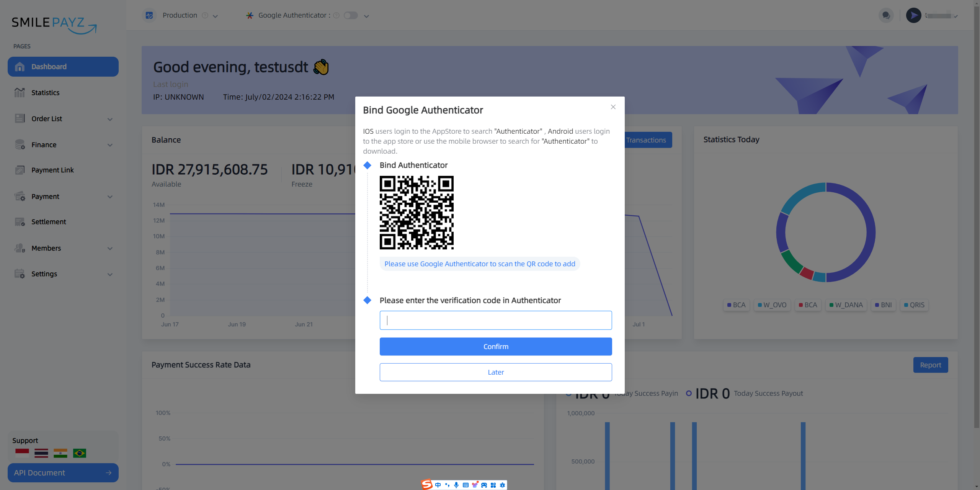Screen dimensions: 980x490
Task: Click the Finance coins icon
Action: pyautogui.click(x=20, y=144)
